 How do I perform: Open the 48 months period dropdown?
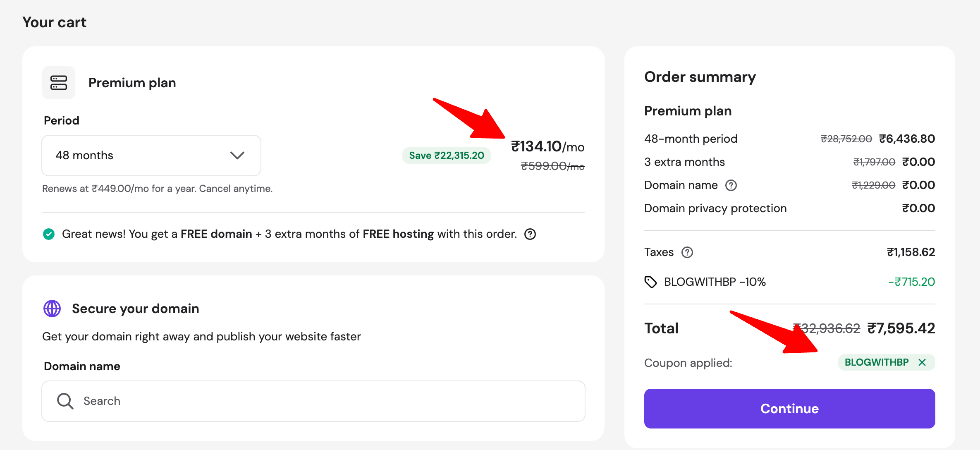coord(151,156)
